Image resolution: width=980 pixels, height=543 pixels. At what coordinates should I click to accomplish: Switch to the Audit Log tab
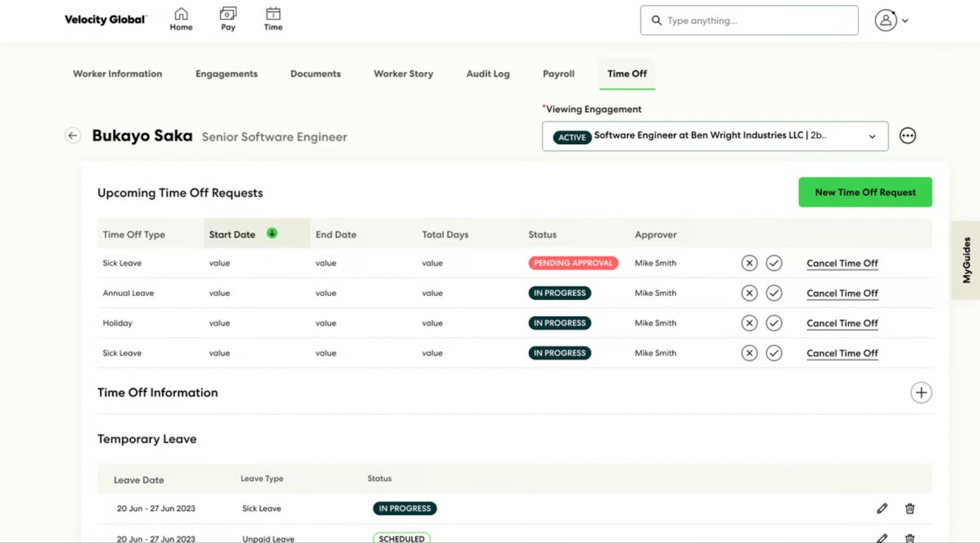pyautogui.click(x=488, y=74)
